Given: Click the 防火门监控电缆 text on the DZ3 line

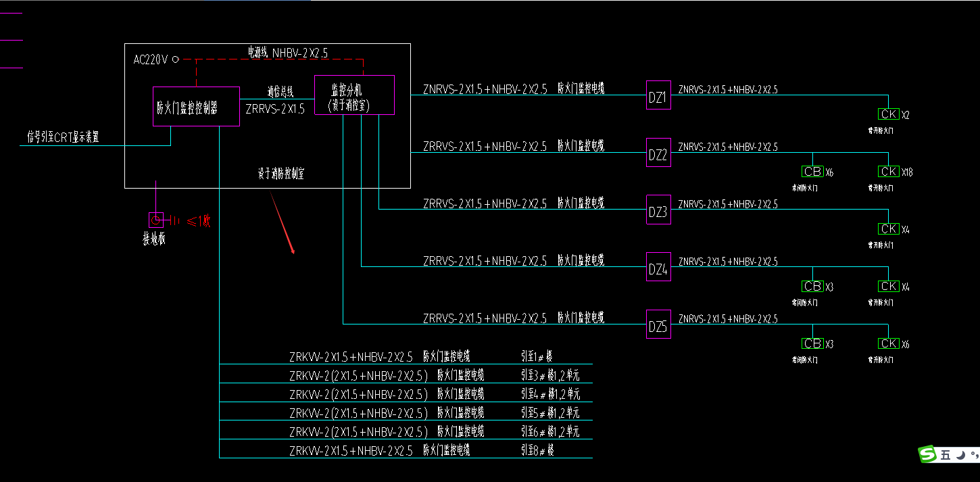Looking at the screenshot, I should [x=581, y=203].
